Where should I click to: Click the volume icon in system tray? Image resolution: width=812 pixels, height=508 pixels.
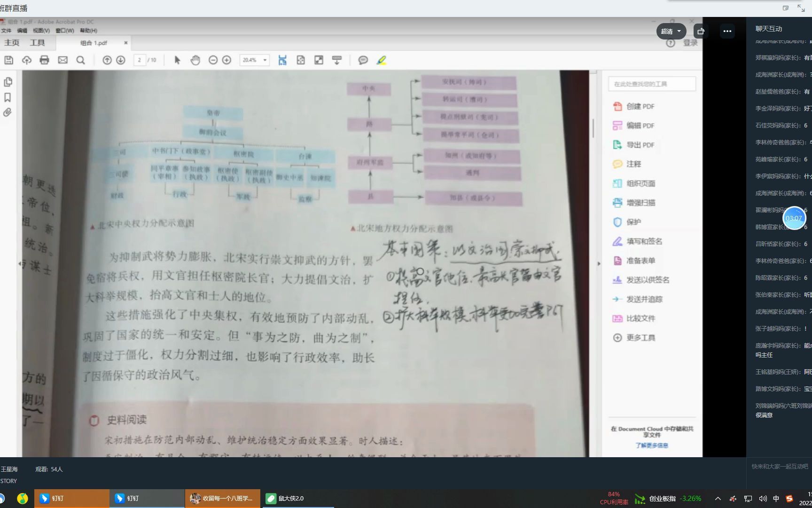pos(763,499)
